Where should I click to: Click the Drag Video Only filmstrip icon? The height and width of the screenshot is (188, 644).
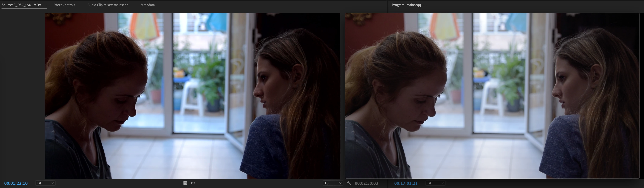(x=185, y=183)
